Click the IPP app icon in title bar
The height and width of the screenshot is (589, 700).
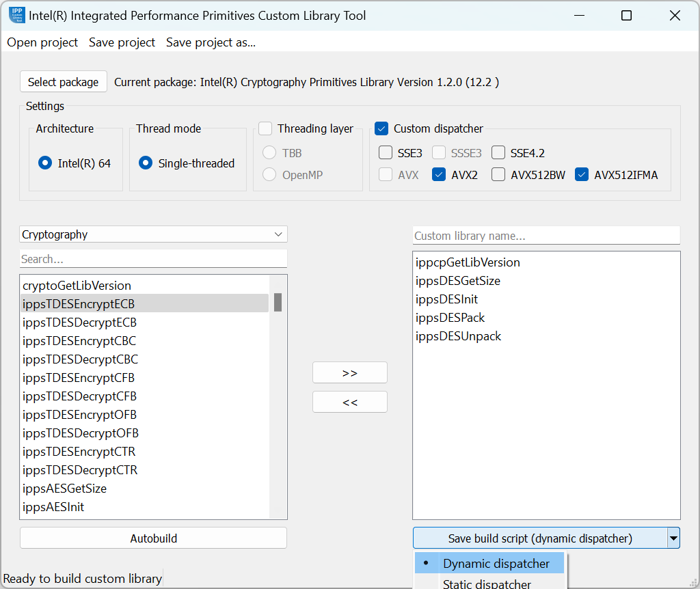click(x=17, y=15)
